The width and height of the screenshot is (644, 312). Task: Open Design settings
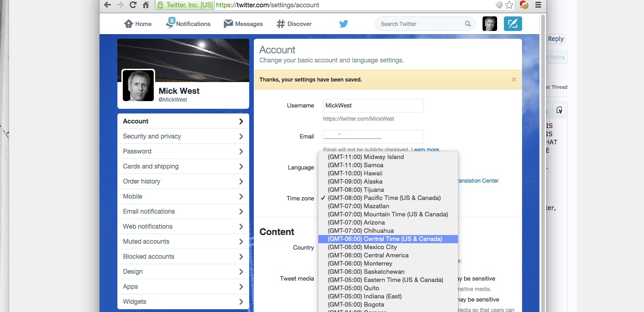click(183, 271)
